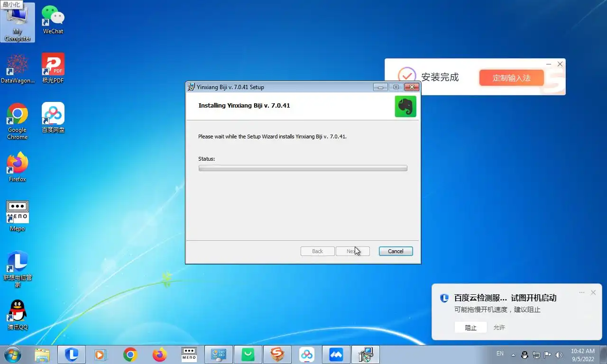Open the volume speaker tray icon
Screen dimensions: 607x364
click(x=559, y=355)
